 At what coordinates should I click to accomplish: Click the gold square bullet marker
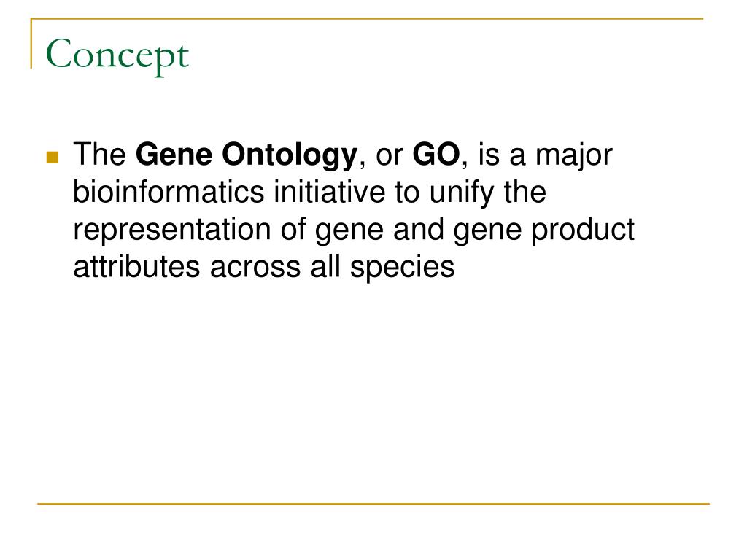[53, 157]
